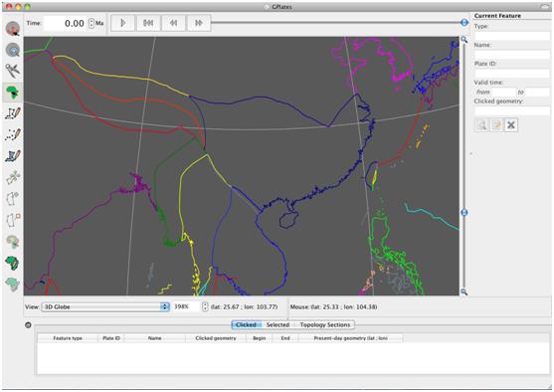Adjust the Time value stepper arrows
554x392 pixels.
pyautogui.click(x=92, y=23)
